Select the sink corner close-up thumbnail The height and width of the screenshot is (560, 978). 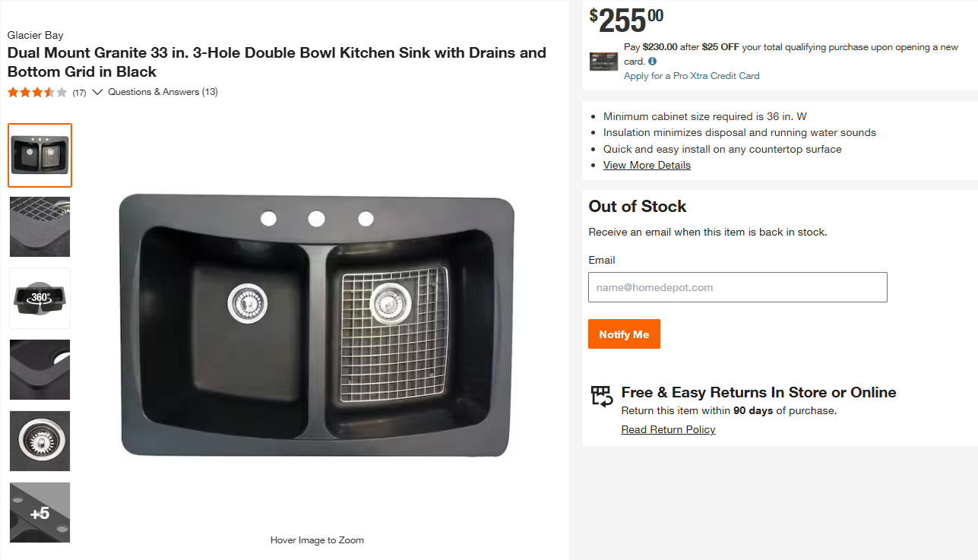point(40,369)
